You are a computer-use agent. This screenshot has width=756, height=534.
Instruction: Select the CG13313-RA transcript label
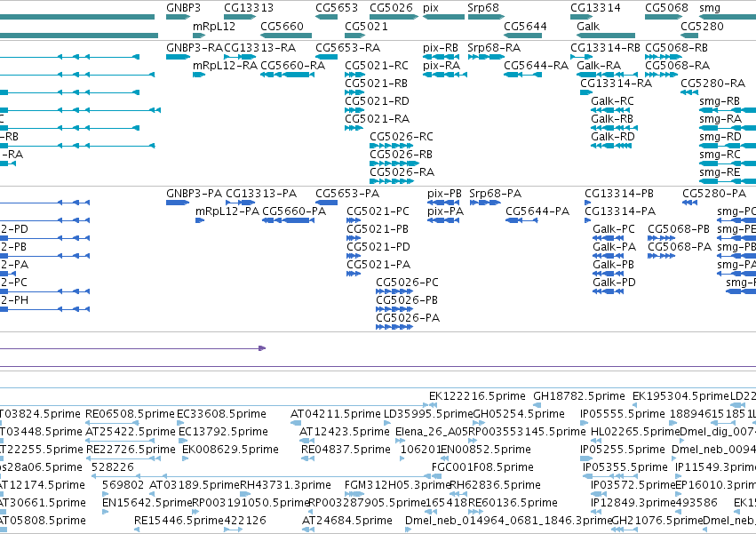coord(260,48)
